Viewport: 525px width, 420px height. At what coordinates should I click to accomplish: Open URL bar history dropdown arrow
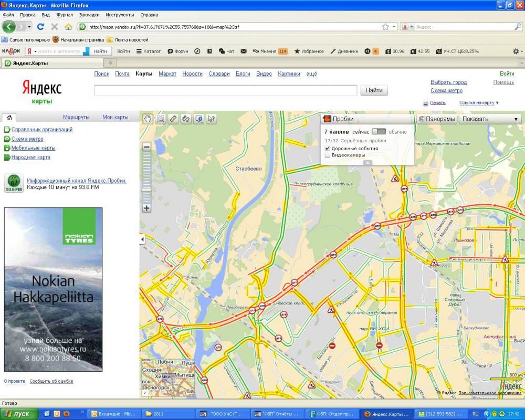[394, 27]
